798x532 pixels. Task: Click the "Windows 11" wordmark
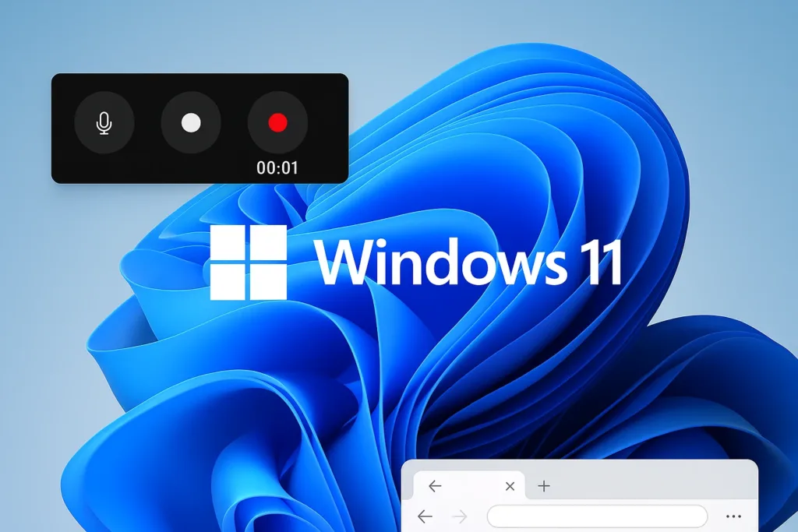pos(465,263)
